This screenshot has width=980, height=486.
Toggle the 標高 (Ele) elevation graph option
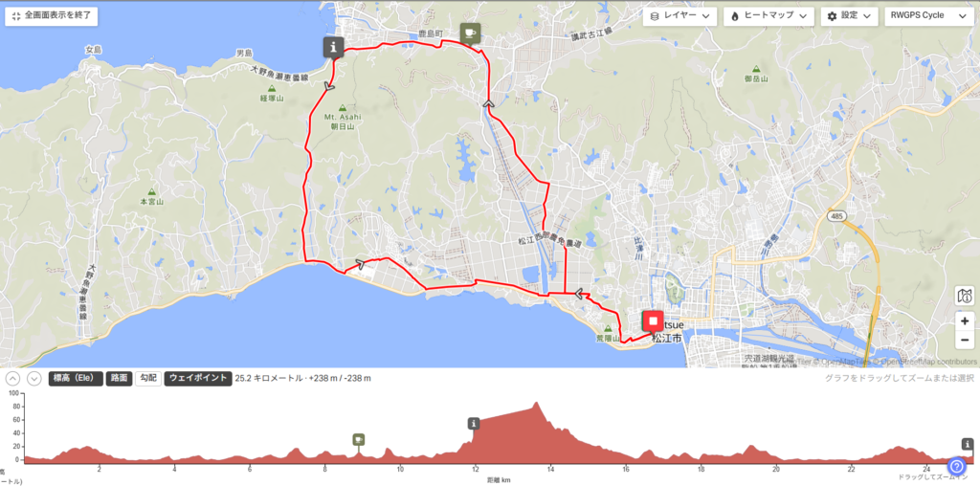[76, 378]
